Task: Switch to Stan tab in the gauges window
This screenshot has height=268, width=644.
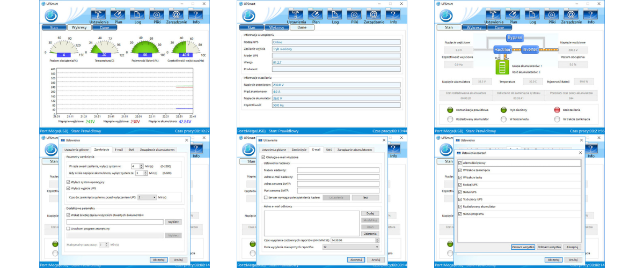Action: click(x=54, y=27)
